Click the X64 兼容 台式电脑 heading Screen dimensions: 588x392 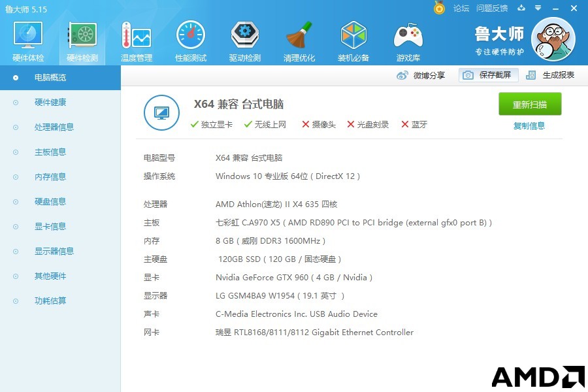[x=238, y=105]
